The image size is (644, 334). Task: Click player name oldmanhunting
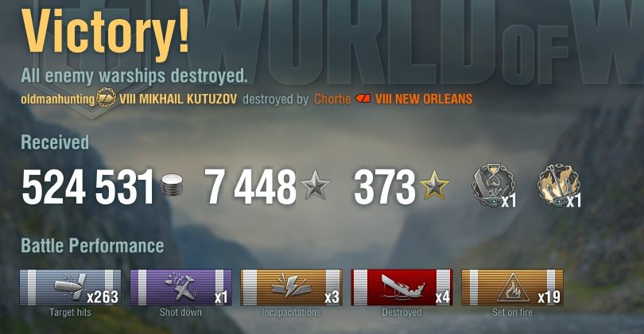click(57, 99)
